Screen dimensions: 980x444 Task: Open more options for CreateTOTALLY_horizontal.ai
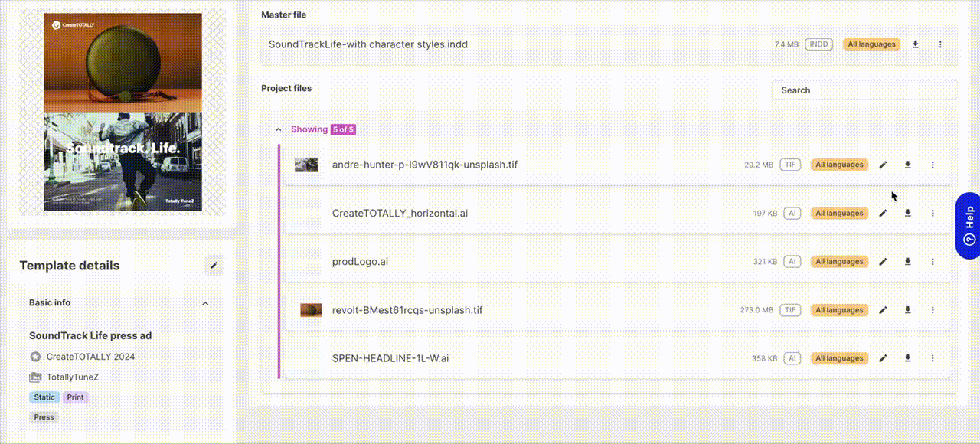pyautogui.click(x=933, y=213)
